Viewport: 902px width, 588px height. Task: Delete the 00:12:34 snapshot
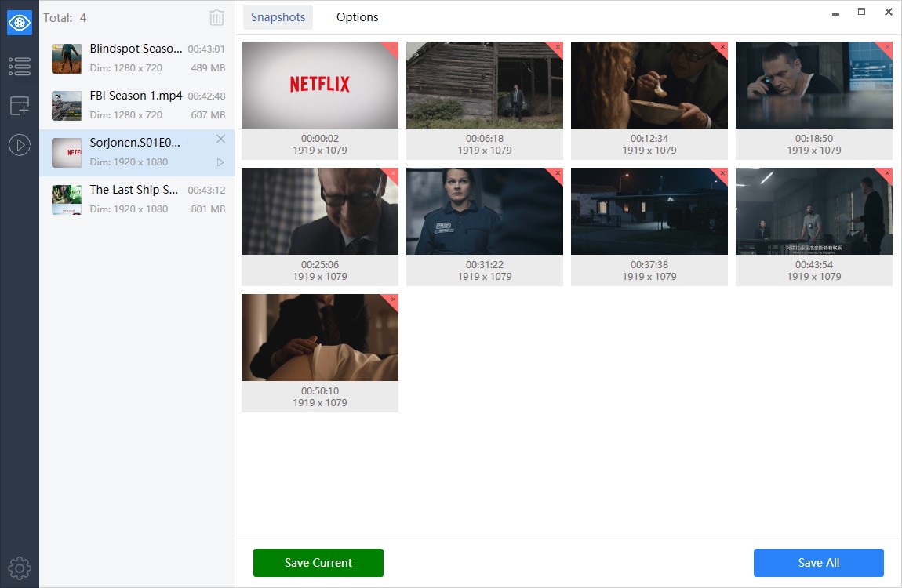(722, 46)
